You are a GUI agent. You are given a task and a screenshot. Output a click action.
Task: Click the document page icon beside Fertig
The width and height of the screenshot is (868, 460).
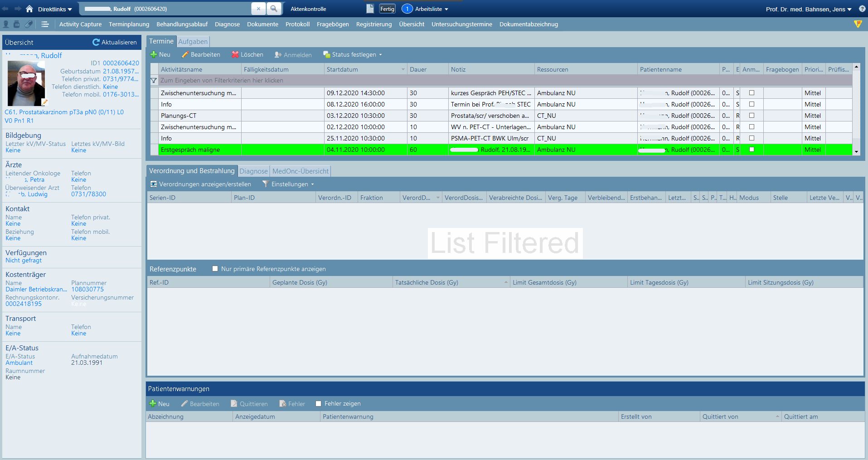(x=370, y=9)
